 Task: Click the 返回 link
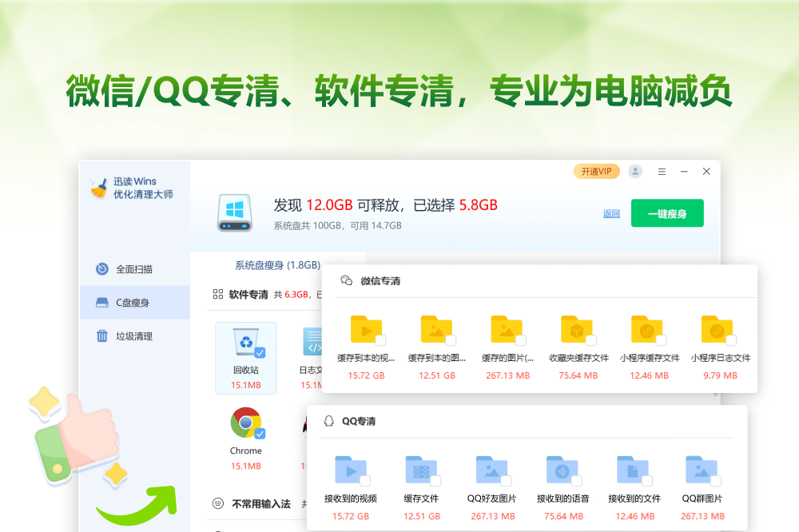point(610,213)
